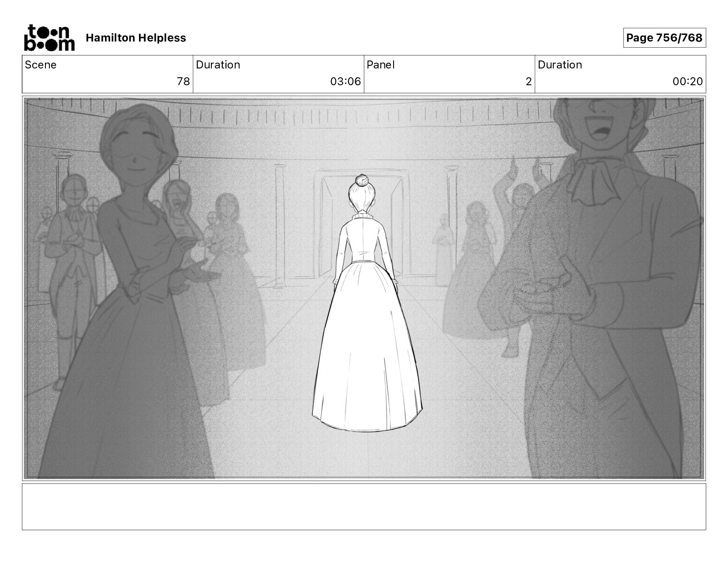728x563 pixels.
Task: Select the 'Hamilton Helpless' title text
Action: click(x=136, y=38)
